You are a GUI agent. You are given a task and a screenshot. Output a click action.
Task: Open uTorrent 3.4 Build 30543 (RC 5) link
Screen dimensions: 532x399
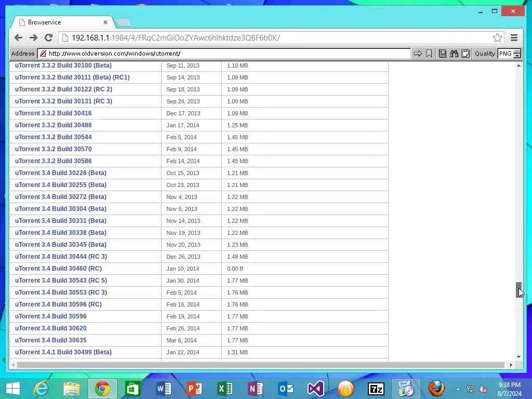click(x=61, y=280)
